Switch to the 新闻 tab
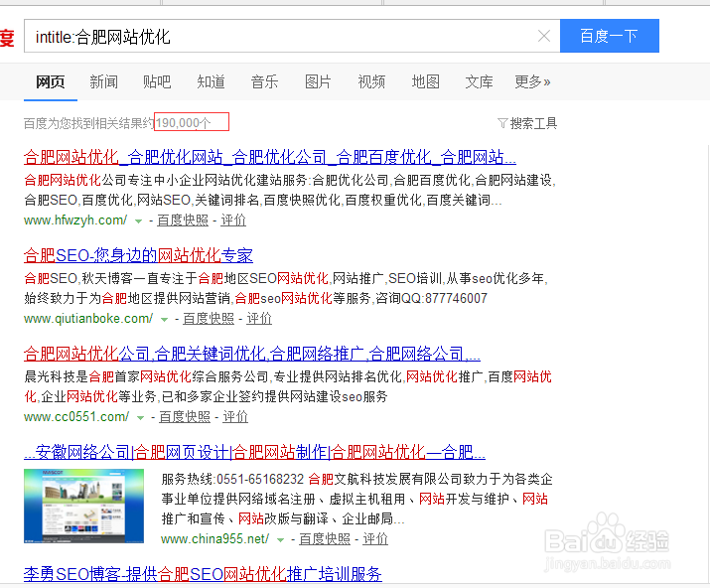The height and width of the screenshot is (588, 710). click(103, 82)
